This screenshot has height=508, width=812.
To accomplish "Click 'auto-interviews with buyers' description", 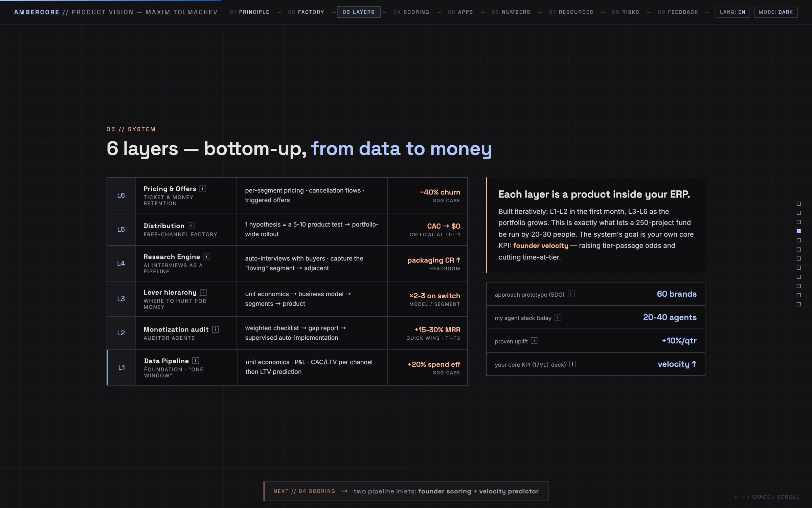I will 304,263.
